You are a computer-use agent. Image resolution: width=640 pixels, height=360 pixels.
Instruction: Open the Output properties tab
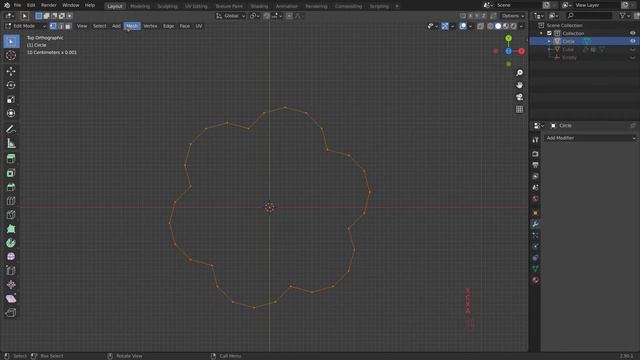click(535, 165)
